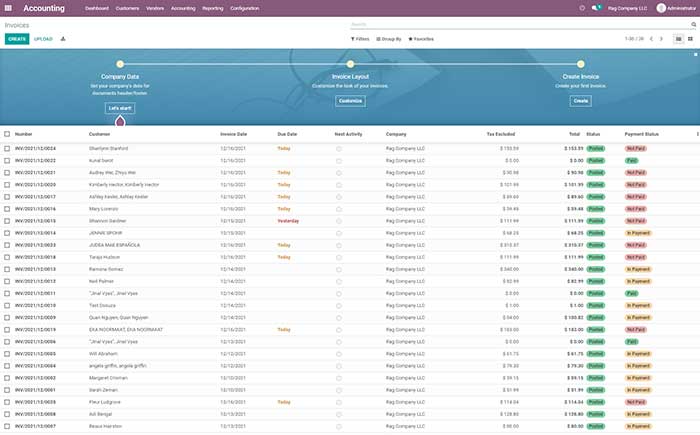Open the Administrator user menu

coord(676,8)
